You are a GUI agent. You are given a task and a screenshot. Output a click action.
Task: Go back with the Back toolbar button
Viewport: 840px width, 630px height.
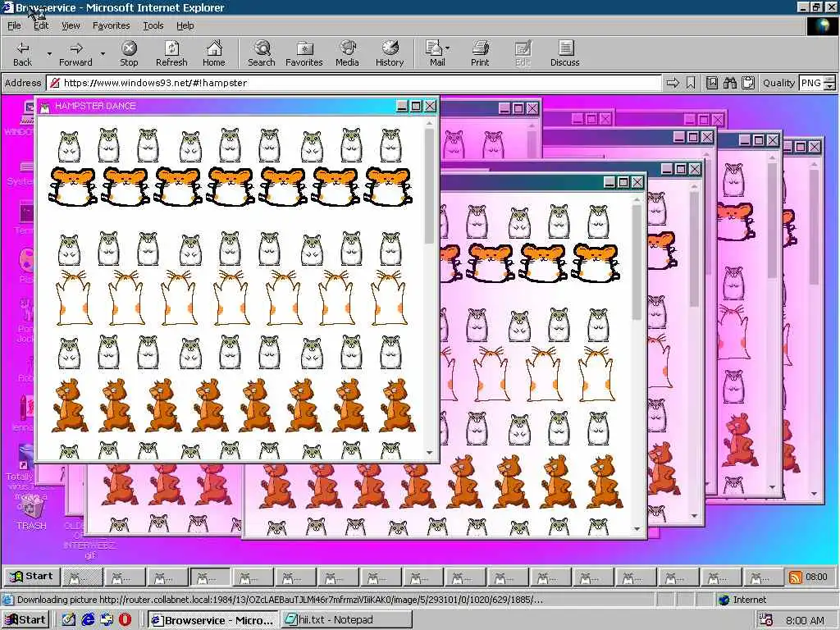(x=22, y=53)
